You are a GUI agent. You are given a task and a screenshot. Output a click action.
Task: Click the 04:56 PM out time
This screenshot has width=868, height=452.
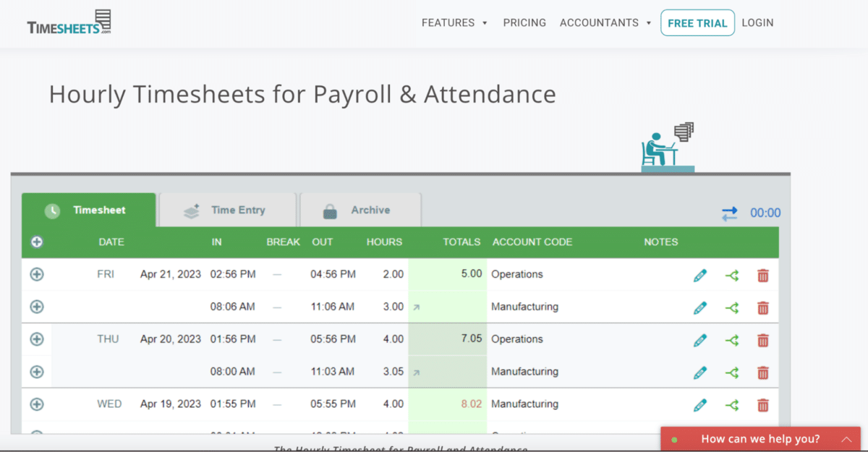(333, 275)
